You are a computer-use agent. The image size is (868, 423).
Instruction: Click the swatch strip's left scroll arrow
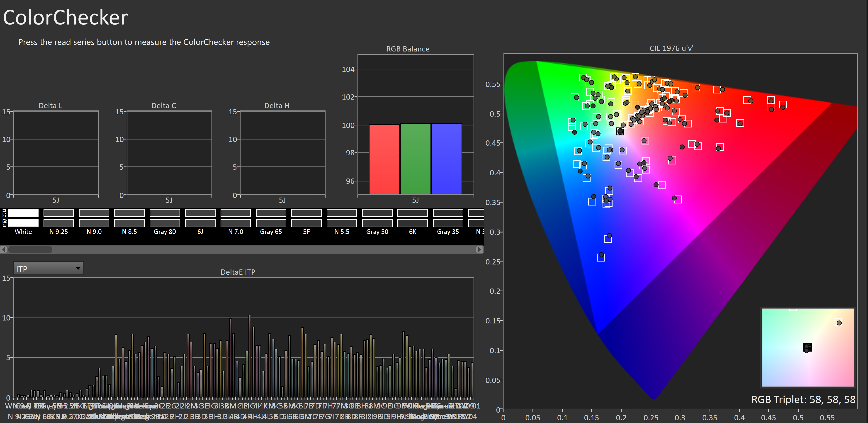(x=3, y=249)
